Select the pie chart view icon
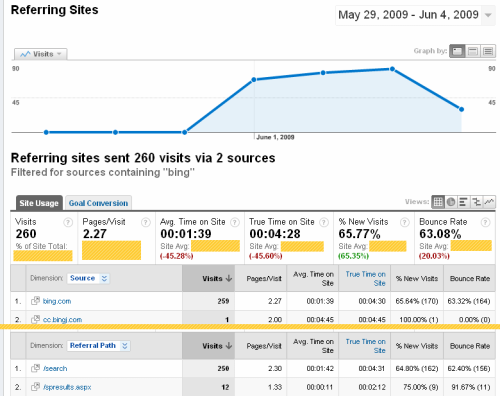 [x=451, y=202]
